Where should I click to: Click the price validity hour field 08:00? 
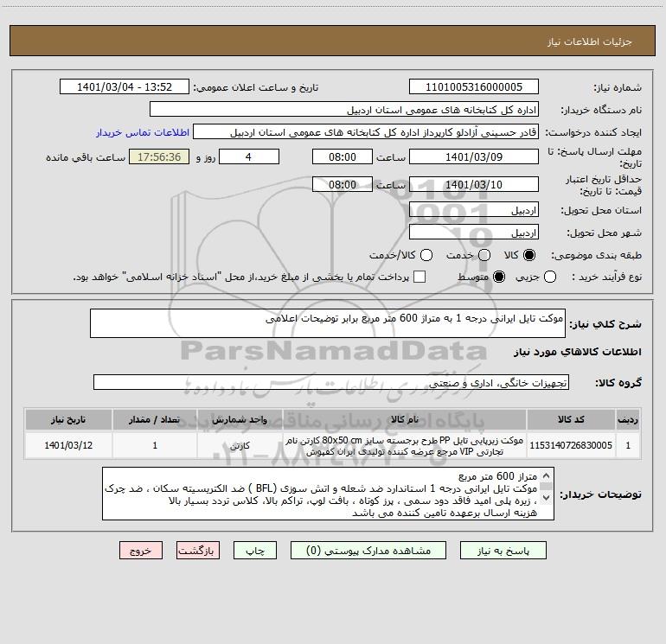[x=343, y=184]
